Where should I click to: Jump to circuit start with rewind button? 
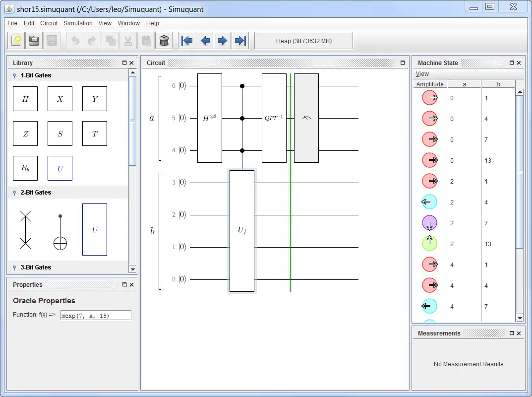(187, 41)
